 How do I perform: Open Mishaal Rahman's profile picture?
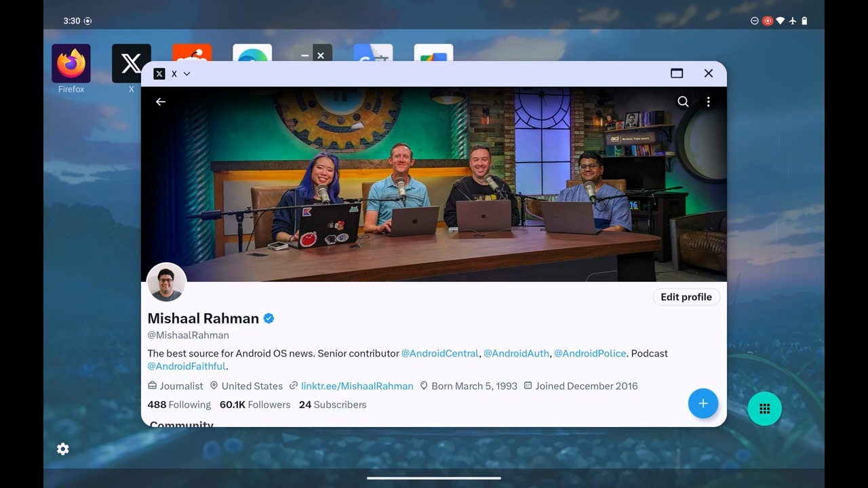coord(166,283)
